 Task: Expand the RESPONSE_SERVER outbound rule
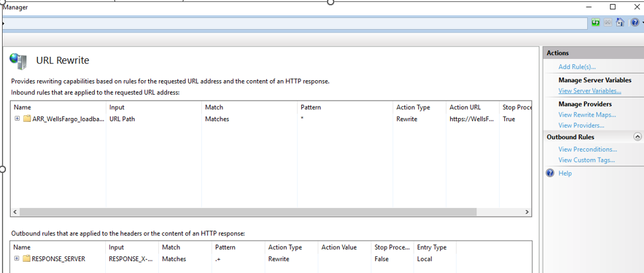(17, 258)
